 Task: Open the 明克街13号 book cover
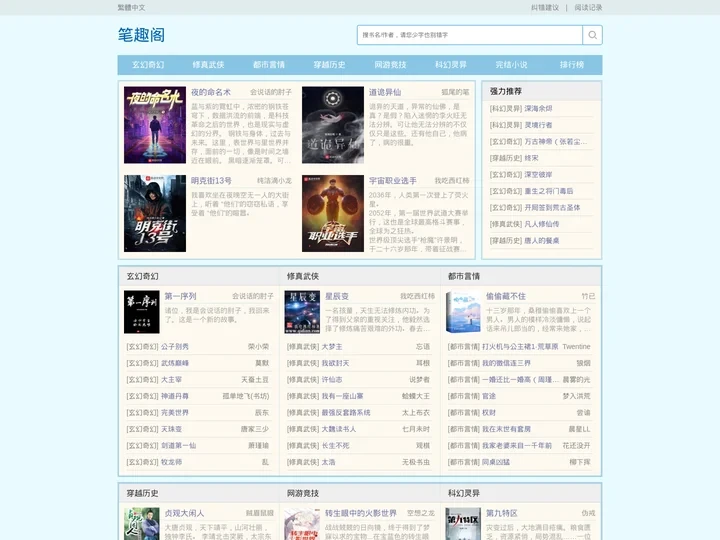click(155, 214)
